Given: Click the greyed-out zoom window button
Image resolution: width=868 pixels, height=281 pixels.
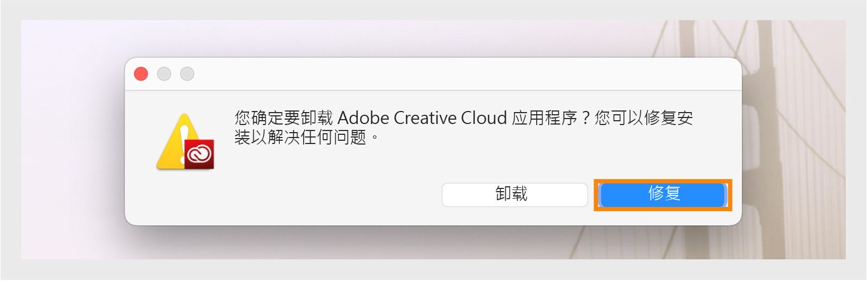Looking at the screenshot, I should click(x=187, y=74).
